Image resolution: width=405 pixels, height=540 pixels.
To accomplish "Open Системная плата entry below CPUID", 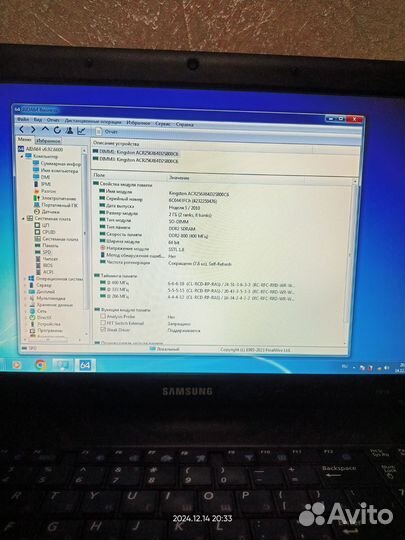I will 56,239.
